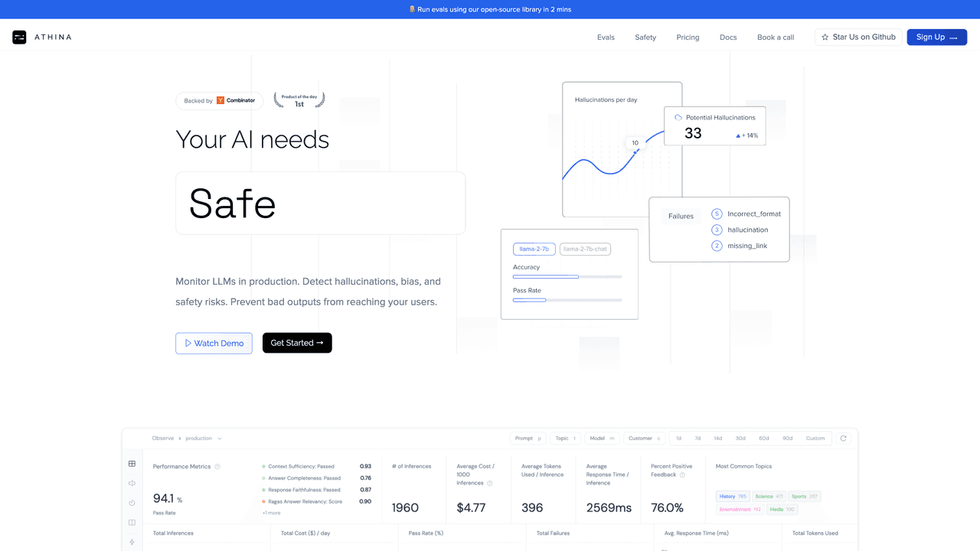This screenshot has width=980, height=551.
Task: Click Book a call in navbar
Action: tap(776, 37)
